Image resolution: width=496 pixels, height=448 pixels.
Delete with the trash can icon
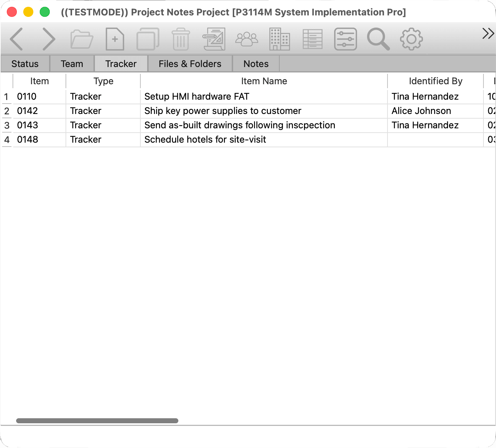pos(181,39)
